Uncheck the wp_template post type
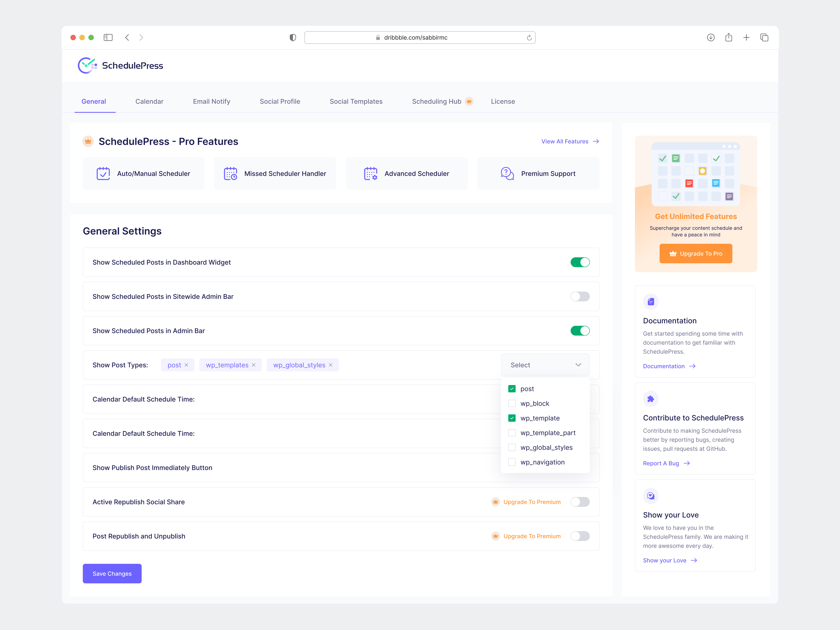 click(512, 418)
